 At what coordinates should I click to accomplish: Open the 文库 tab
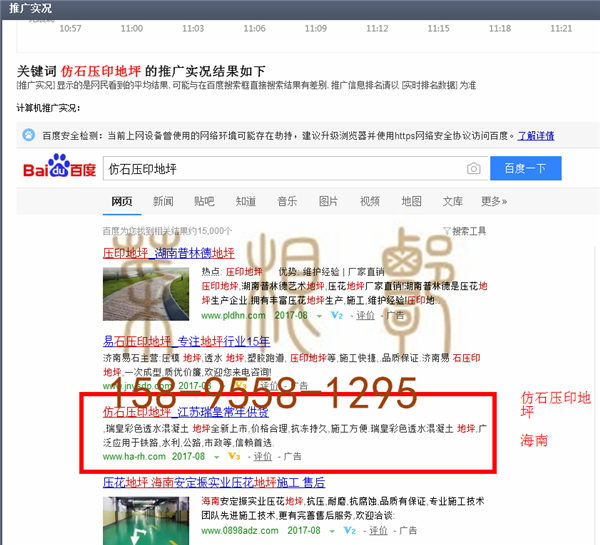click(x=453, y=201)
